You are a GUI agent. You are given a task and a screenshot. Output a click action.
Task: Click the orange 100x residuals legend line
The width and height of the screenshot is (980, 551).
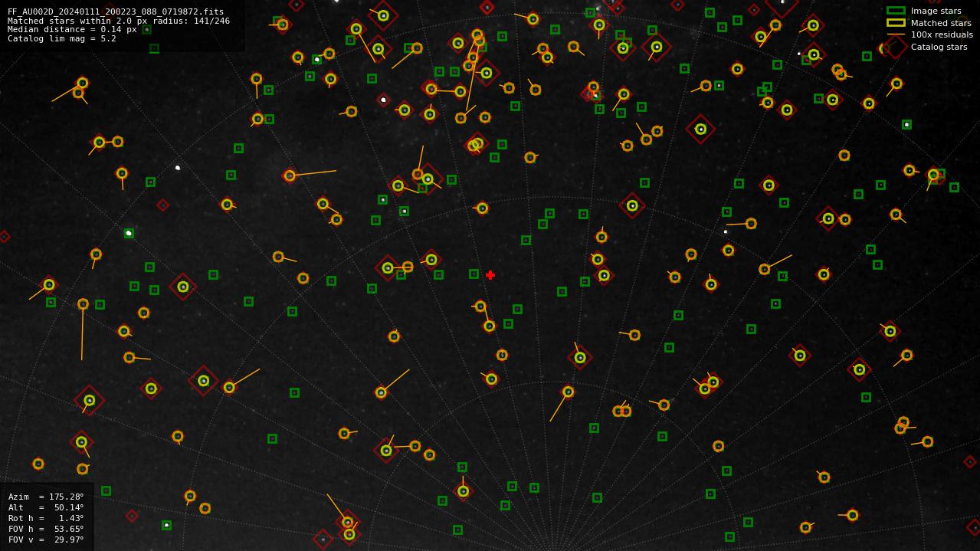coord(896,34)
